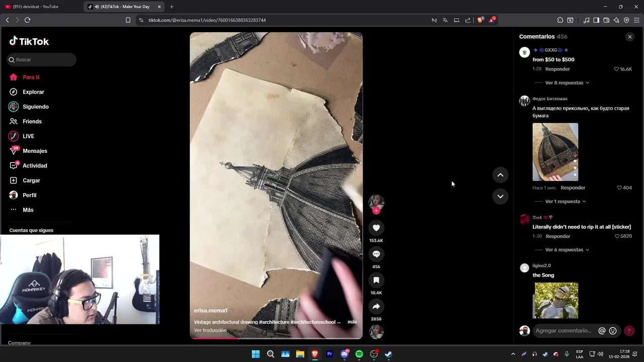Image resolution: width=644 pixels, height=362 pixels.
Task: Translate page using the translate icon
Action: (x=445, y=20)
